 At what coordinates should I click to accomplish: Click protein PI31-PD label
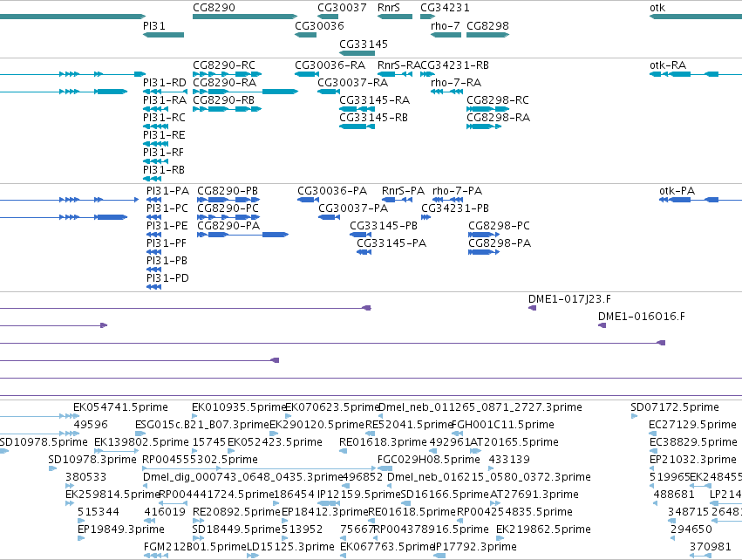167,278
